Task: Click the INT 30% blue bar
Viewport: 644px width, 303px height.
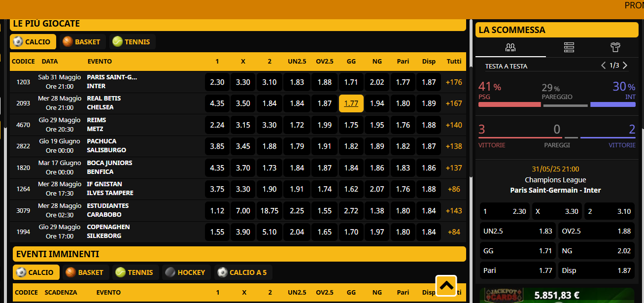Action: coord(613,105)
